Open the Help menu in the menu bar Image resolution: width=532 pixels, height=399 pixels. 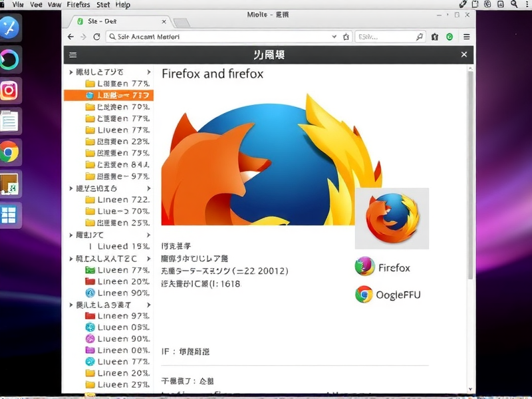click(122, 5)
